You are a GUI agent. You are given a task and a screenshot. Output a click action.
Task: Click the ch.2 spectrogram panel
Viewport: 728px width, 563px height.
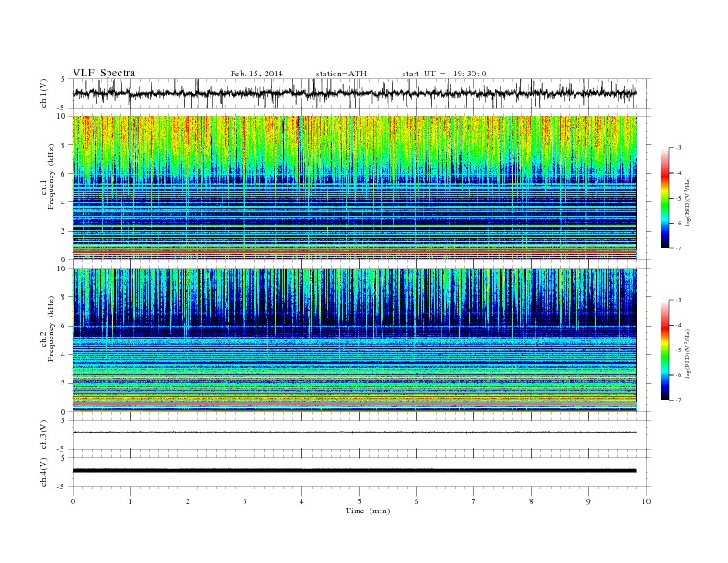pyautogui.click(x=355, y=340)
